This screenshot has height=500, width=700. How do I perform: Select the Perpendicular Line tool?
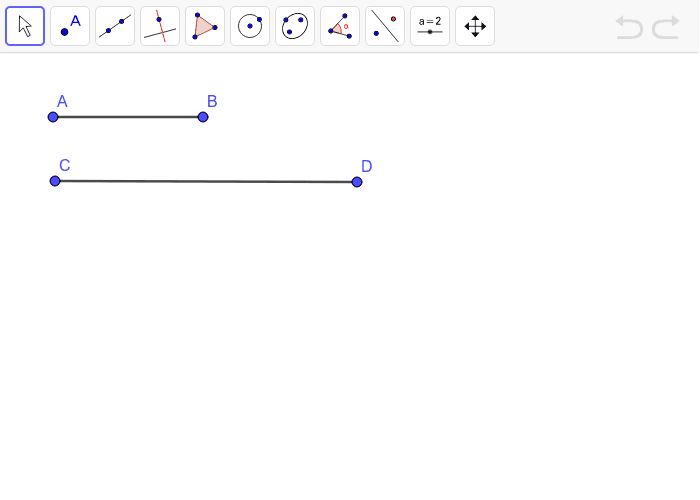[160, 26]
